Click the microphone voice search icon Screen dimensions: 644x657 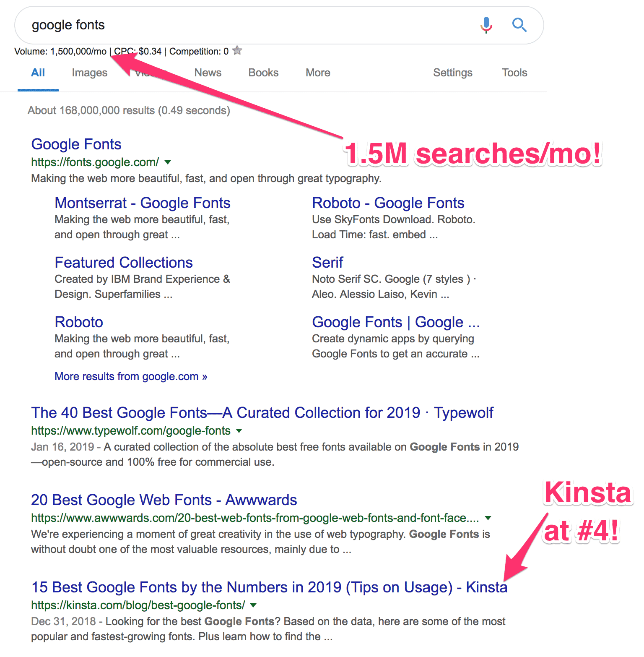click(486, 25)
